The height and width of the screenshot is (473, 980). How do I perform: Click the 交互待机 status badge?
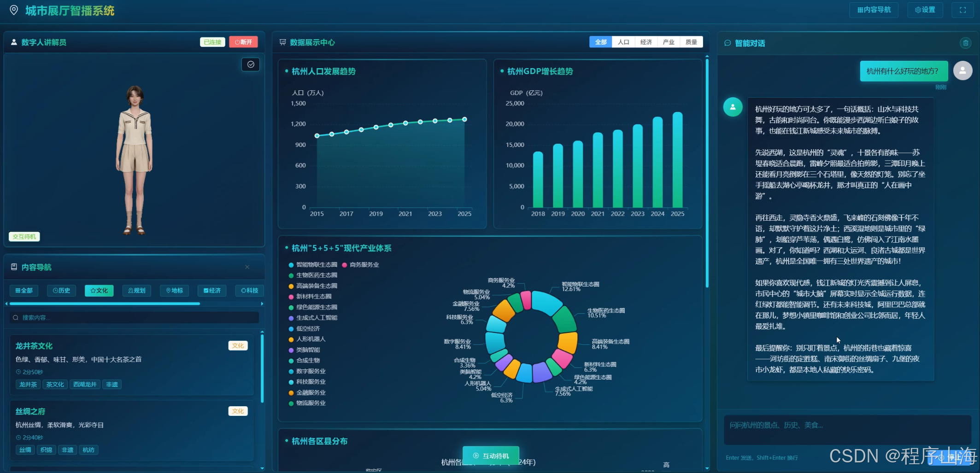(24, 236)
